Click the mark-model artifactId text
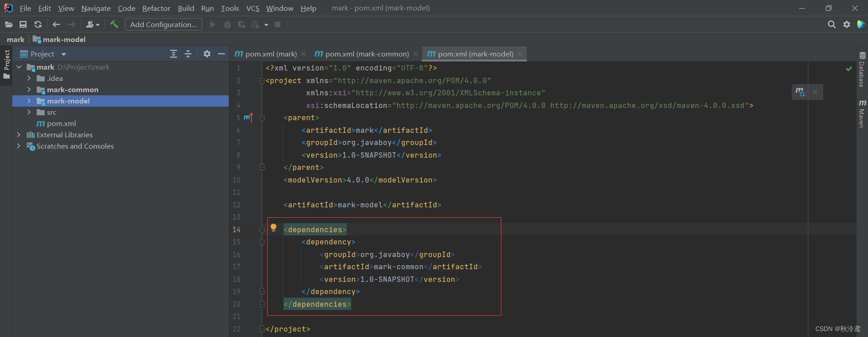 pyautogui.click(x=360, y=205)
